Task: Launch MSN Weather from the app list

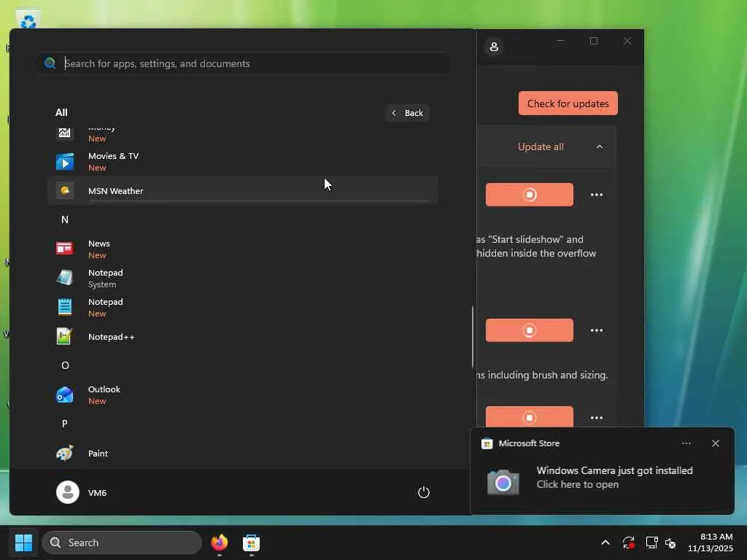Action: point(243,190)
